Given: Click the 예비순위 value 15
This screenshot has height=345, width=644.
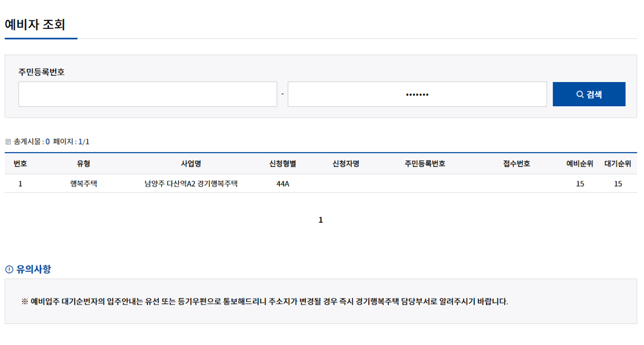Looking at the screenshot, I should [x=580, y=184].
